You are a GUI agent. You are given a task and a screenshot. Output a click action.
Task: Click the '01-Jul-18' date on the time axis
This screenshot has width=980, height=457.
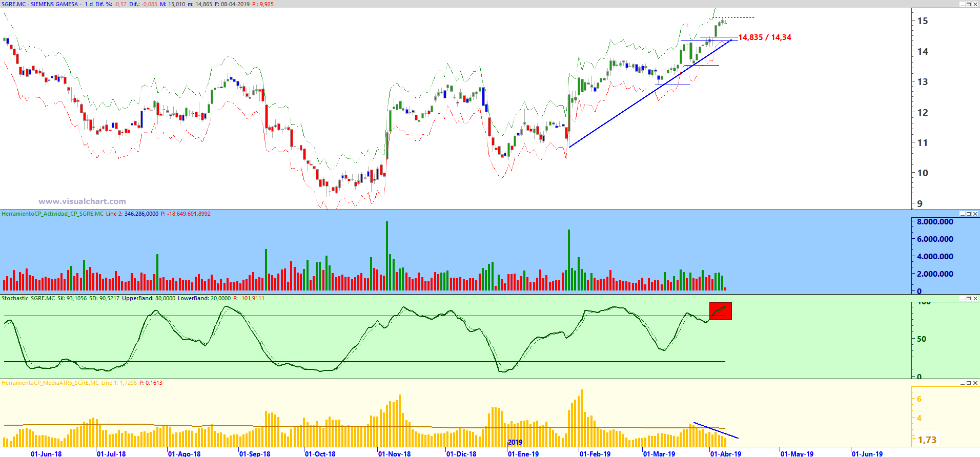[x=111, y=453]
